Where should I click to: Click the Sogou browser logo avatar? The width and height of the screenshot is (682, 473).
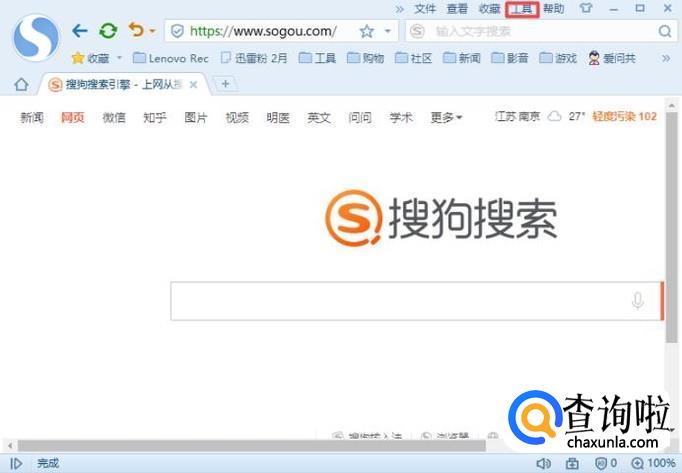click(x=36, y=37)
